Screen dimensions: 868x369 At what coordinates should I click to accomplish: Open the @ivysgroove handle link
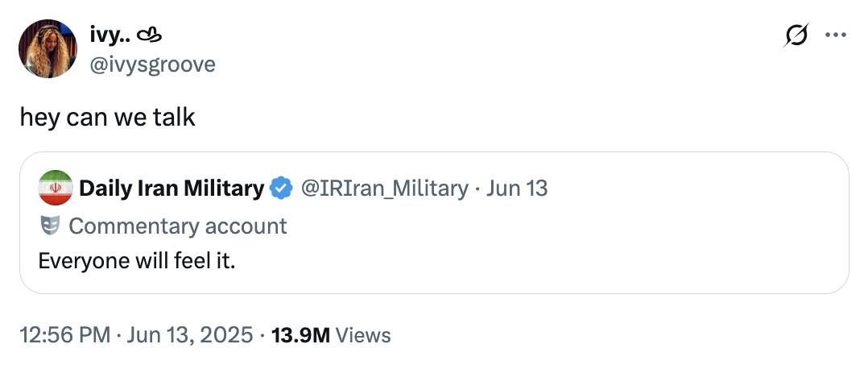click(152, 64)
